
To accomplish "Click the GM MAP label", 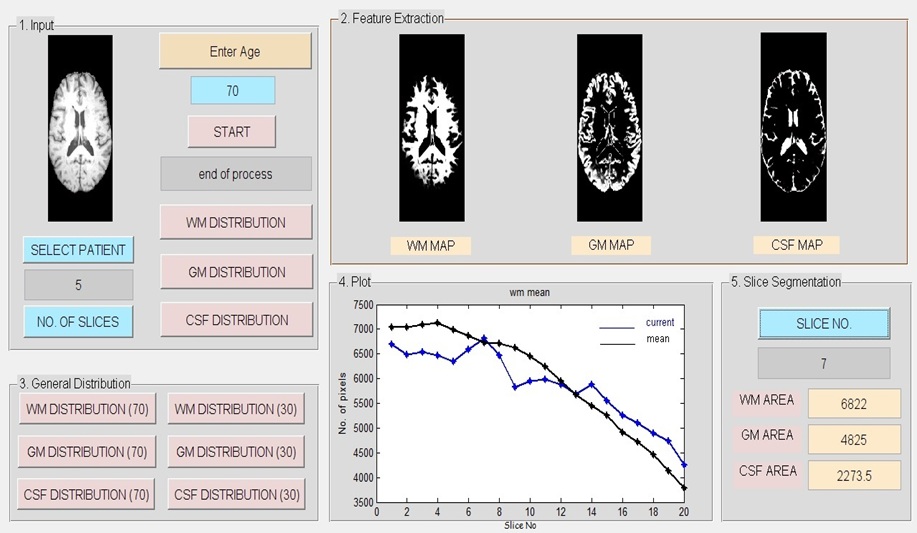I will point(611,245).
